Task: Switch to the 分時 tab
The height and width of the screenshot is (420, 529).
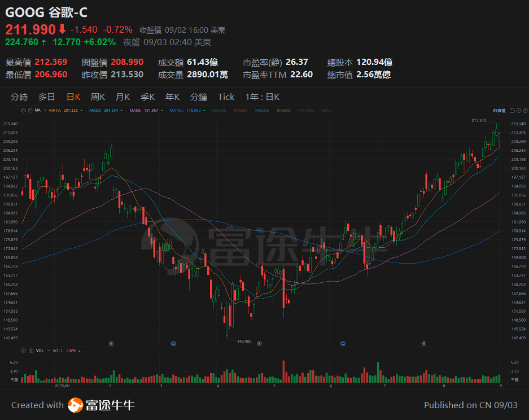Action: click(20, 97)
